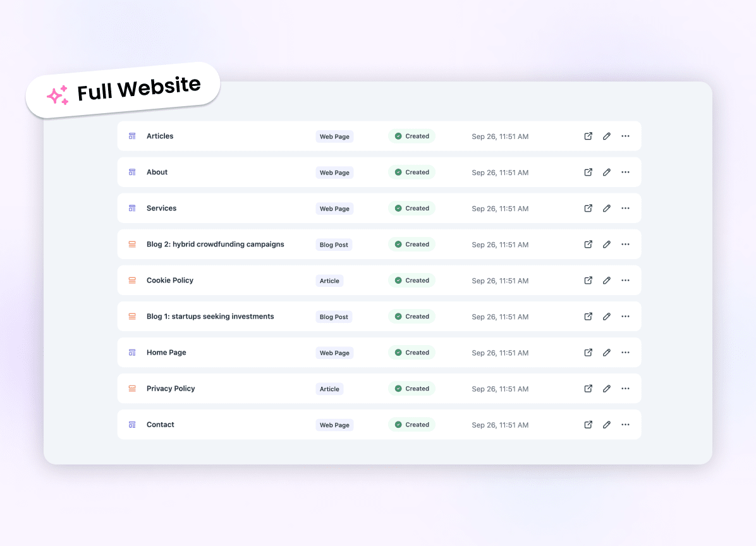Open Privacy Policy external link icon
This screenshot has height=546, width=756.
(588, 389)
